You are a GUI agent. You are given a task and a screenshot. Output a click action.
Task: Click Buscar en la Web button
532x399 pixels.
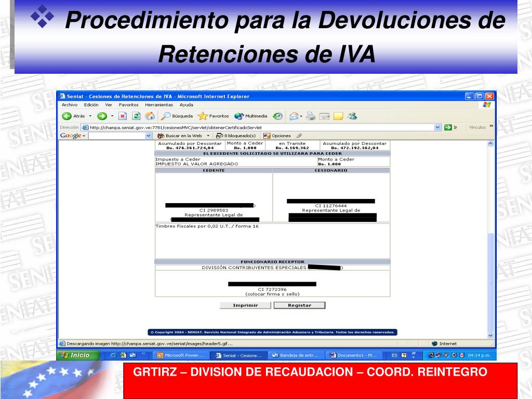click(x=180, y=136)
